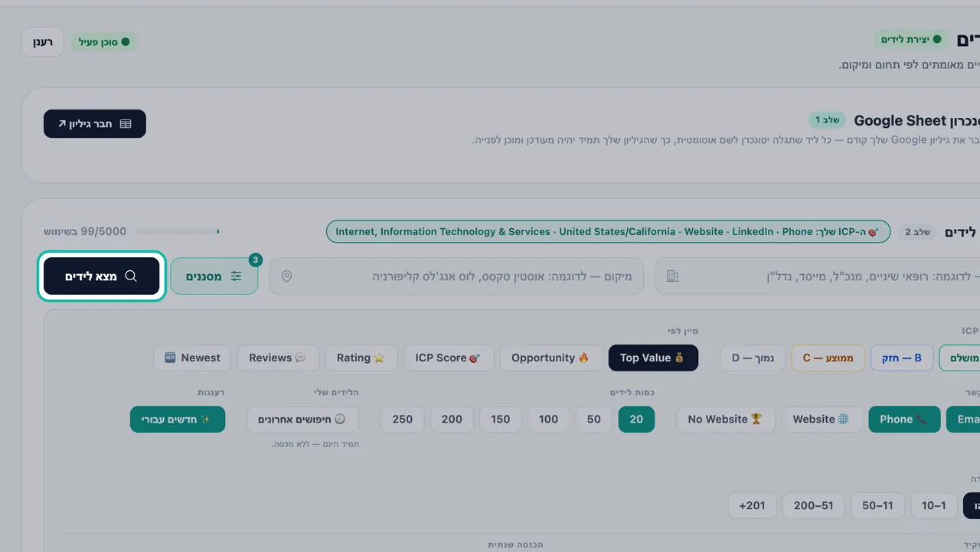Click the spreadsheet icon in חבר גיליון button
The image size is (980, 552).
pyautogui.click(x=126, y=123)
